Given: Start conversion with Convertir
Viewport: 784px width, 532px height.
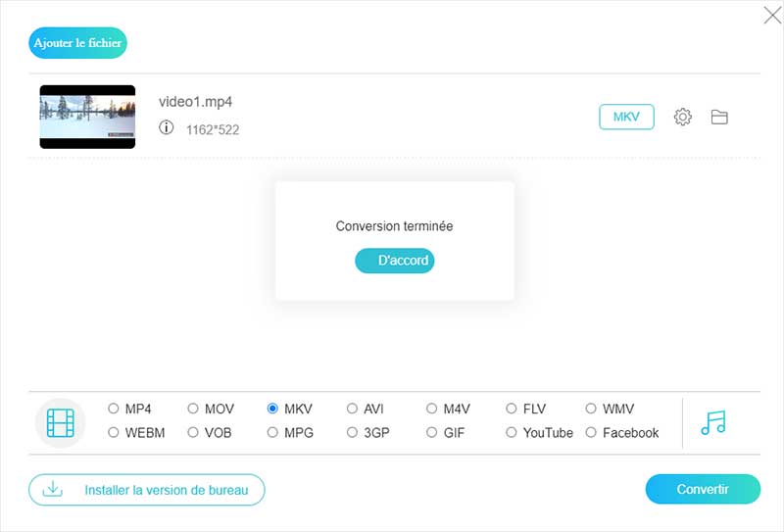Looking at the screenshot, I should 703,489.
